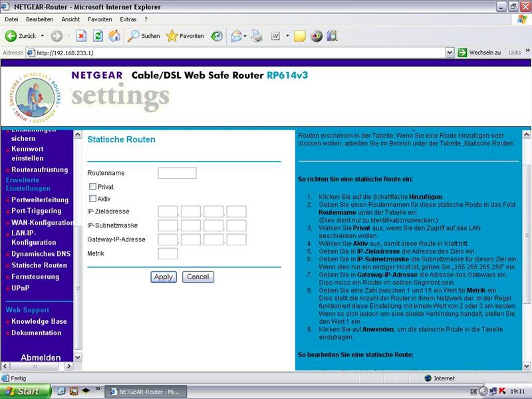Screen dimensions: 532x399
Task: Click the Internet zone globe icon
Action: (x=428, y=378)
